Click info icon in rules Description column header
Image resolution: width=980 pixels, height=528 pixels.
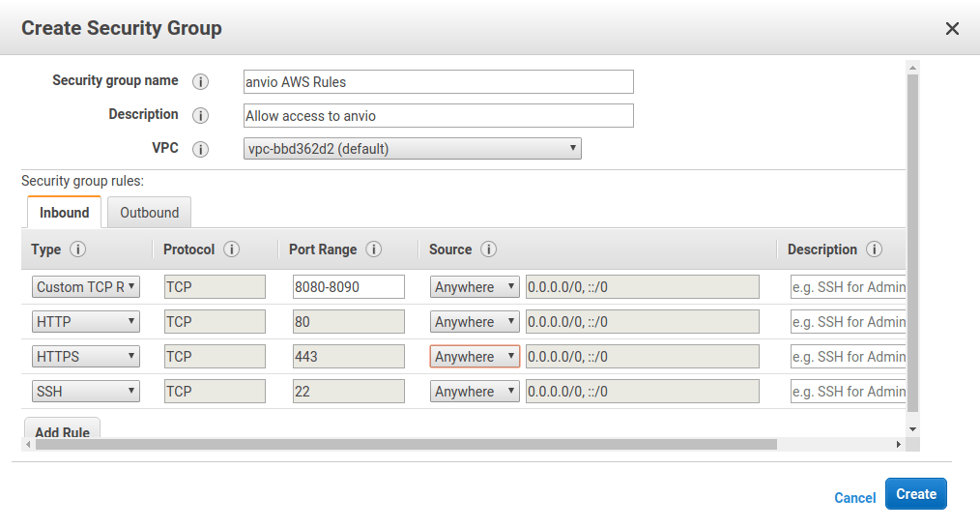pos(875,249)
